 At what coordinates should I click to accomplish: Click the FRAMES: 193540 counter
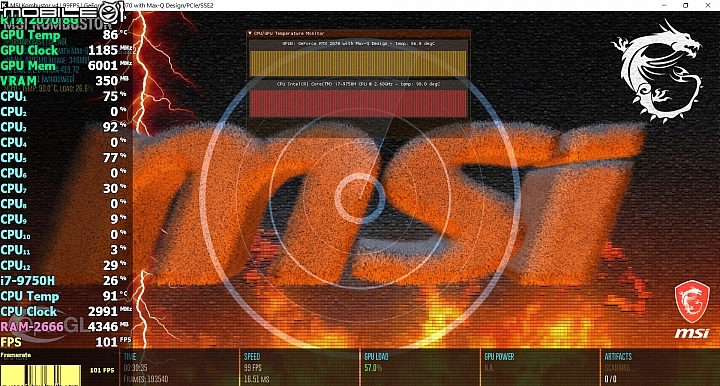[x=146, y=379]
